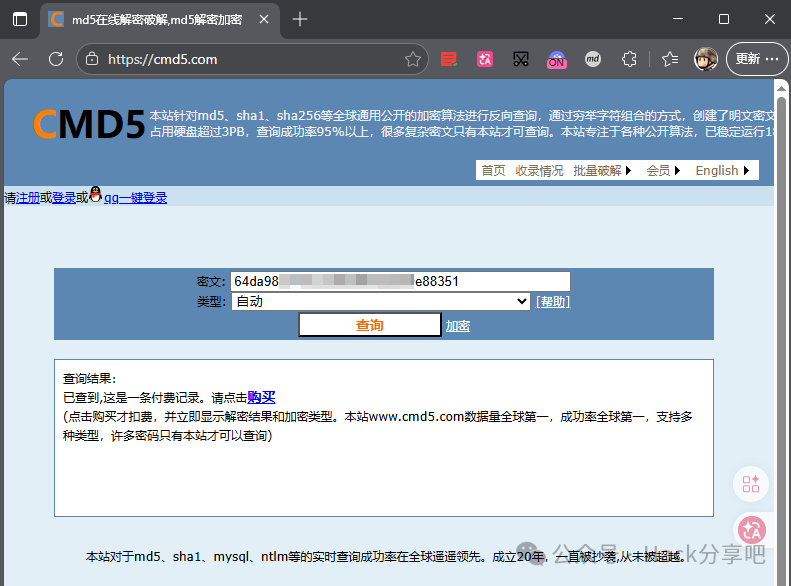Click the qq一键登录 link
This screenshot has height=586, width=791.
tap(135, 198)
